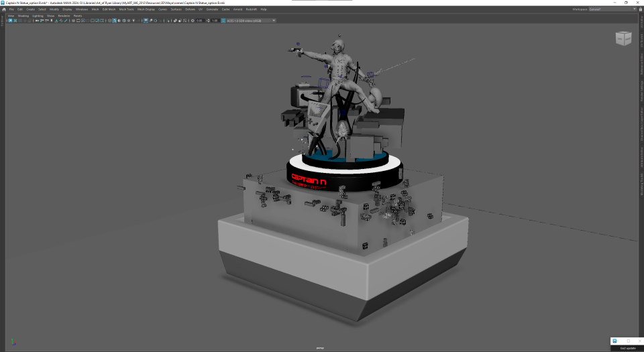Open the UV Editor side tab

(641, 22)
